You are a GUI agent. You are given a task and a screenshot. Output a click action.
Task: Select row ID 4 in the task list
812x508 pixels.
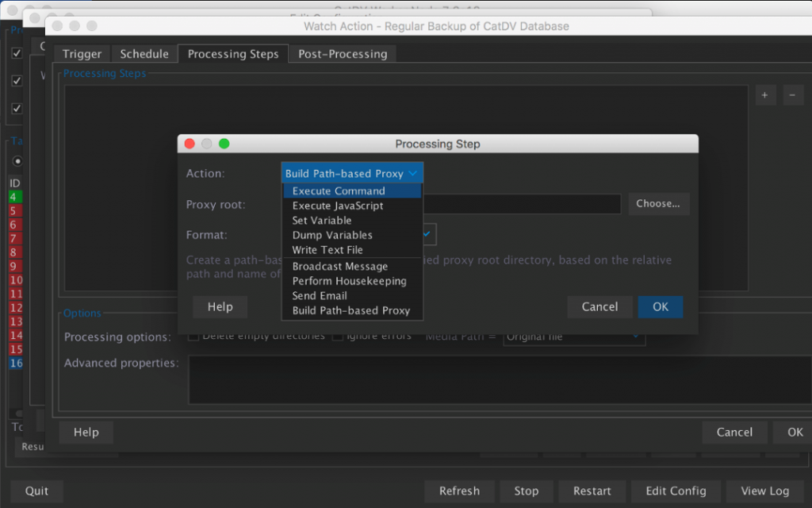pos(15,197)
